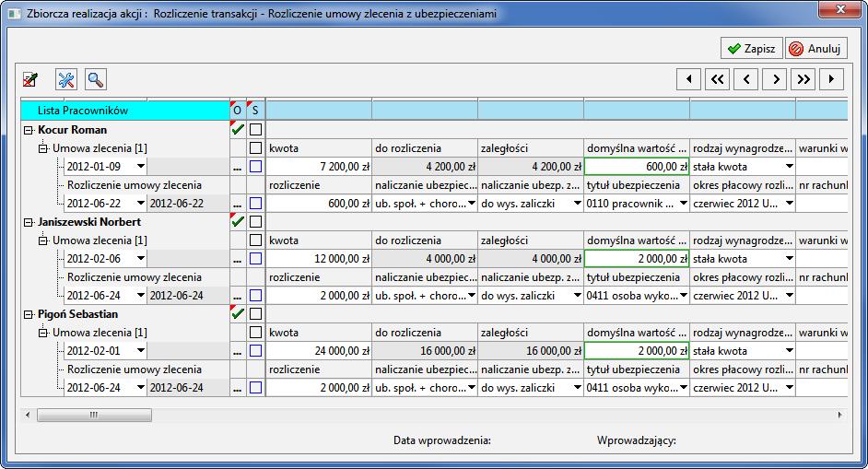This screenshot has height=469, width=868.
Task: Click 4 200,00 zł zaległości cell
Action: click(531, 167)
